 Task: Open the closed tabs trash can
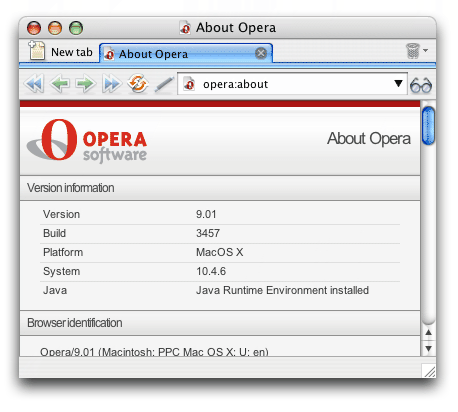pos(413,51)
